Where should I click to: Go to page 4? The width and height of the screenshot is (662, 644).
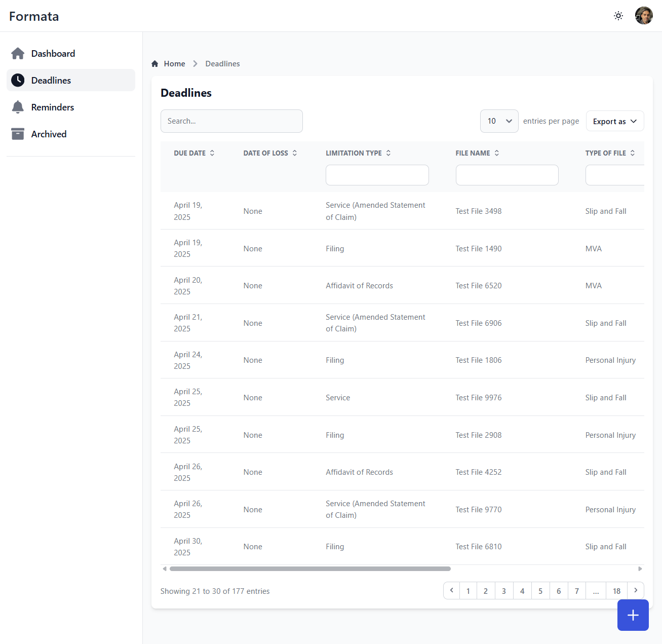click(x=522, y=591)
